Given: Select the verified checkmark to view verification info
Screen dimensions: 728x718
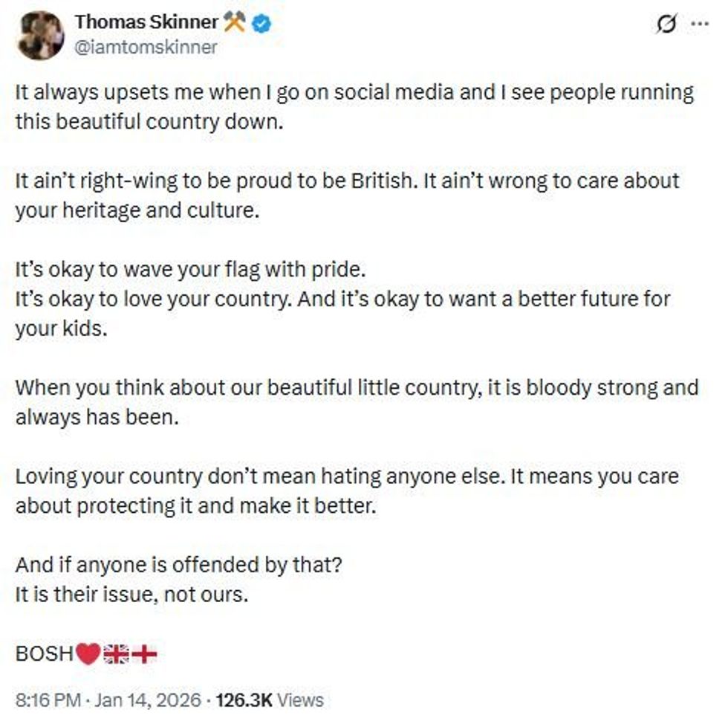Looking at the screenshot, I should tap(260, 22).
